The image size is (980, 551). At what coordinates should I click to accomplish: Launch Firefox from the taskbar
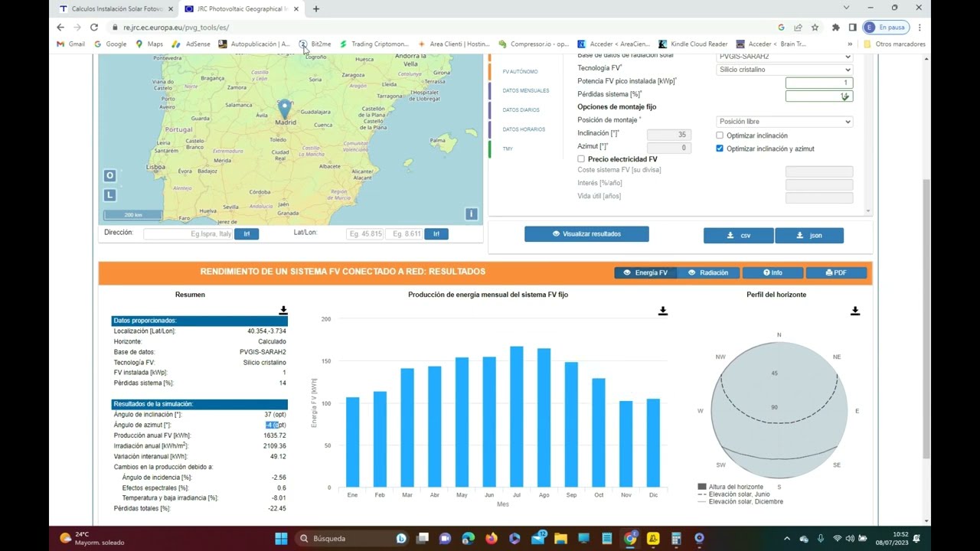492,538
